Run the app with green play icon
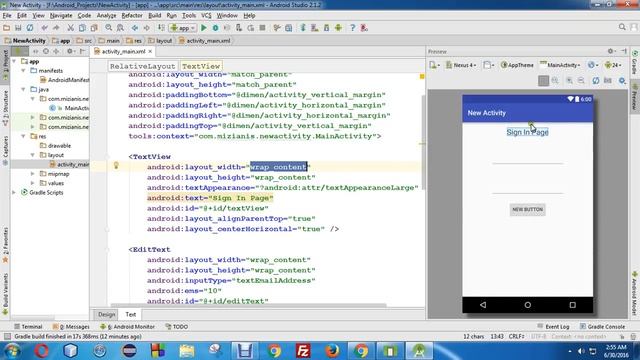640x360 pixels. [204, 28]
